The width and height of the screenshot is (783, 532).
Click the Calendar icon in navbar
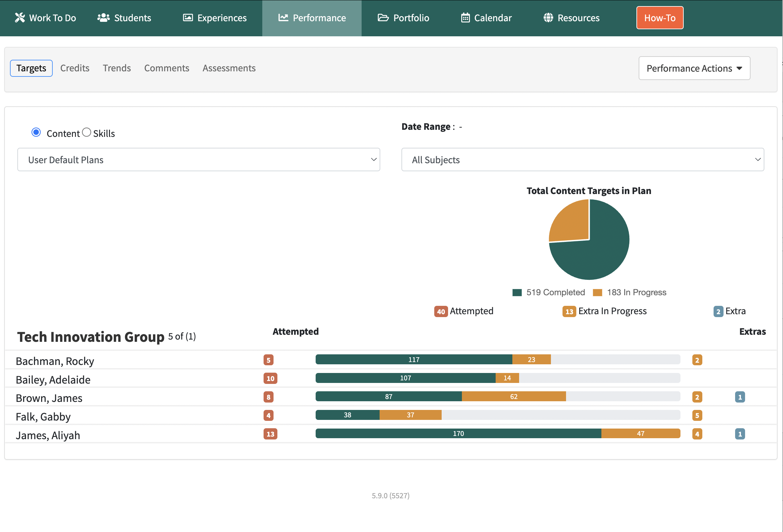tap(465, 18)
